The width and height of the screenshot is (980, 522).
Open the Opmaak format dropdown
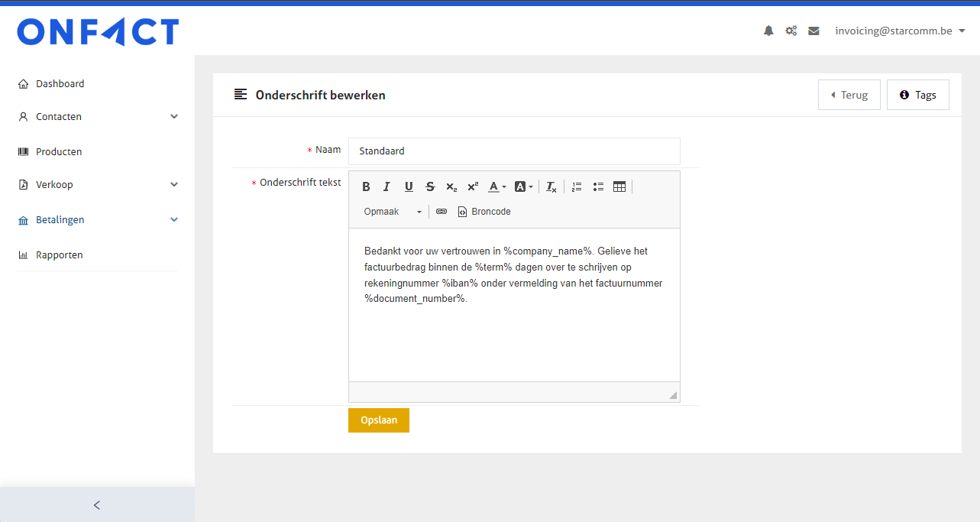pyautogui.click(x=393, y=212)
